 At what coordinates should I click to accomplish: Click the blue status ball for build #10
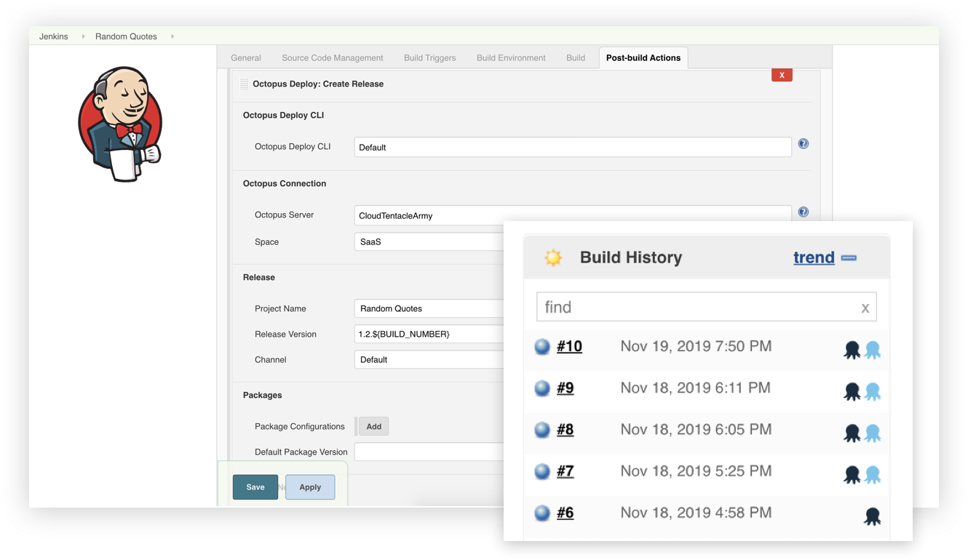tap(542, 347)
